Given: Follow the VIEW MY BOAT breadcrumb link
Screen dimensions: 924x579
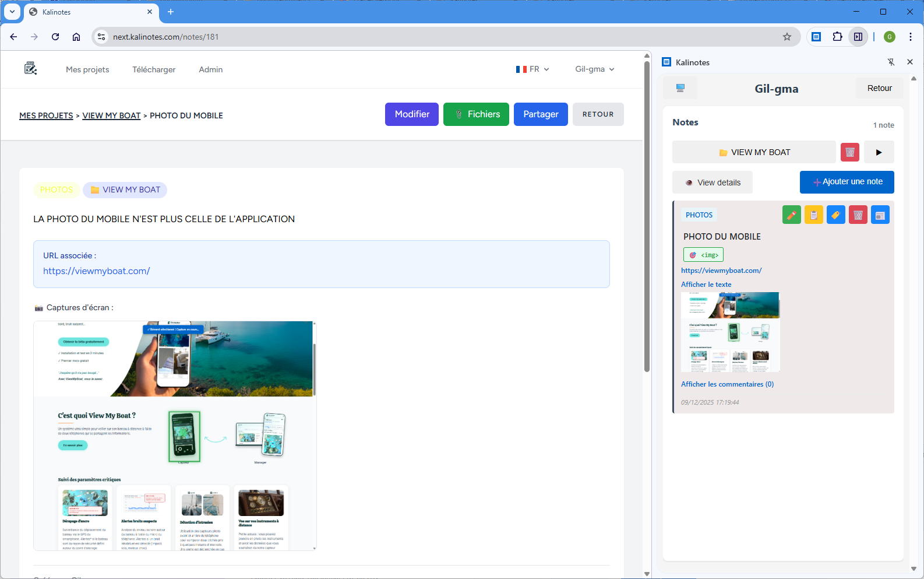Looking at the screenshot, I should 111,115.
